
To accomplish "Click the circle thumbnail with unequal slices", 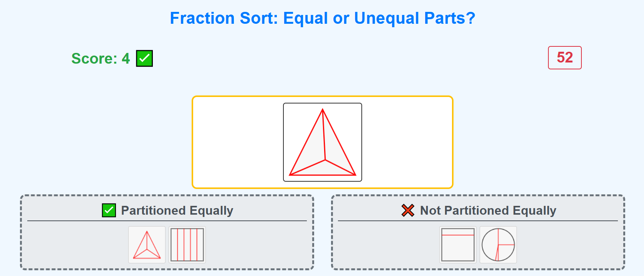I will click(x=498, y=245).
